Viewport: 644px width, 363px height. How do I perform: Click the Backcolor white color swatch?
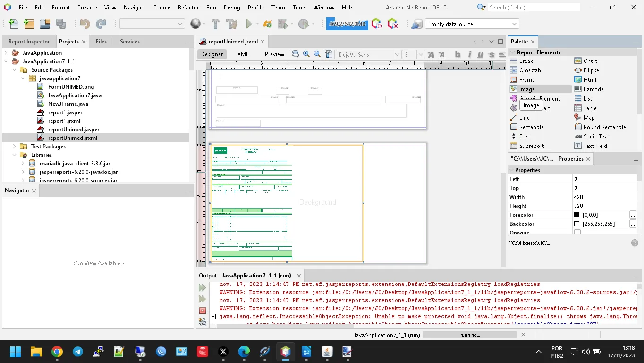coord(577,224)
